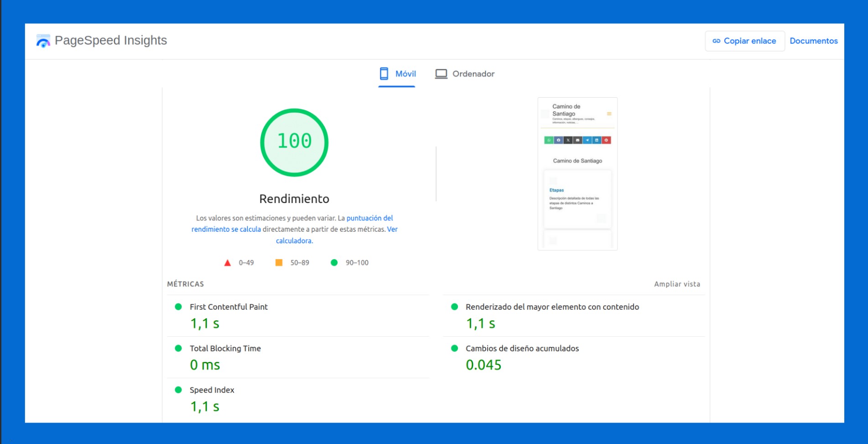The height and width of the screenshot is (444, 868).
Task: Click the PageSpeed Insights logo icon
Action: (x=43, y=41)
